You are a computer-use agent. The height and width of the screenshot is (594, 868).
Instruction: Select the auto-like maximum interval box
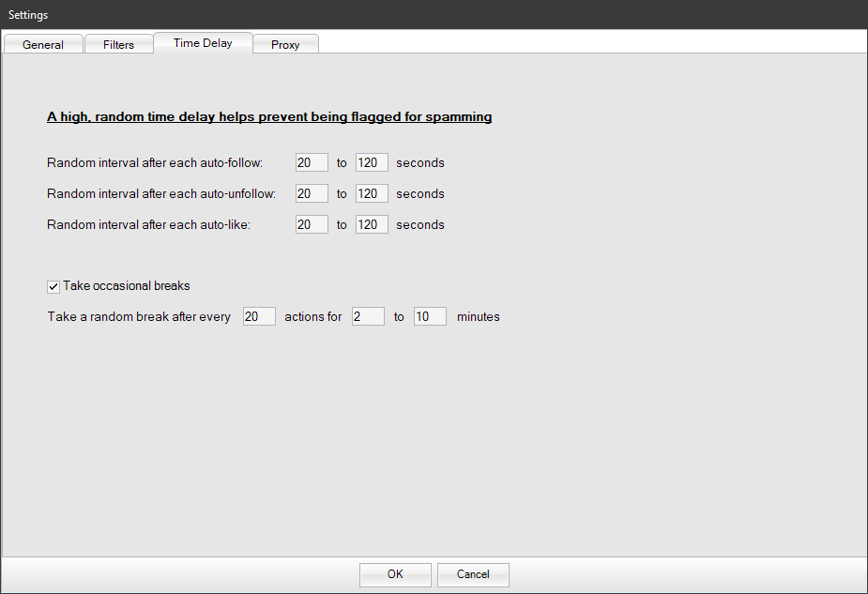pos(372,224)
